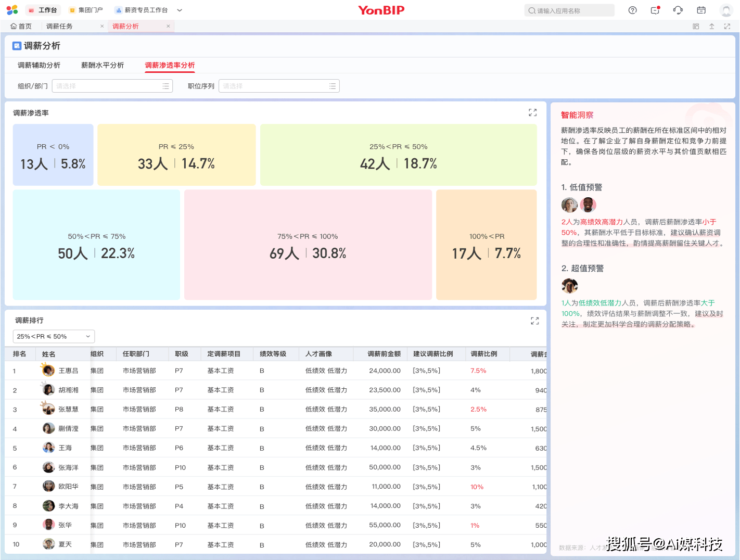Image resolution: width=740 pixels, height=560 pixels.
Task: Expand the workspace list chevron in header
Action: [x=180, y=10]
